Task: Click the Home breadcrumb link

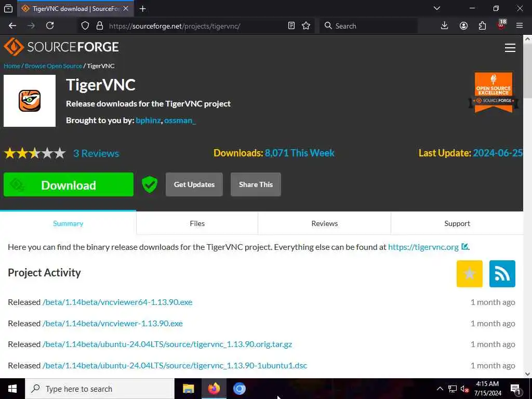Action: (12, 66)
